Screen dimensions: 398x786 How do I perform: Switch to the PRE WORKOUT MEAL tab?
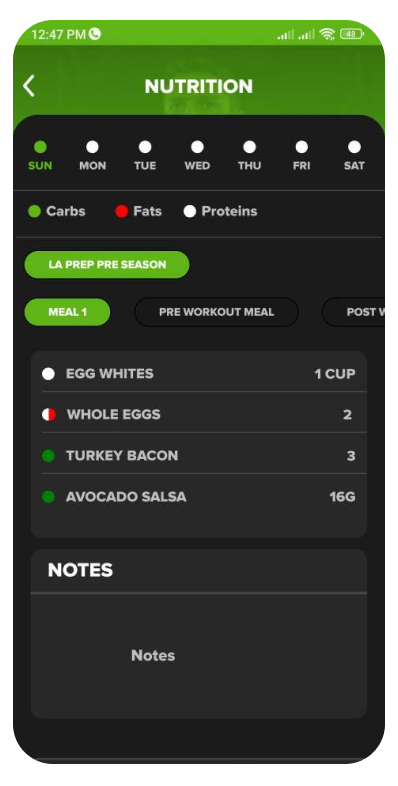click(217, 312)
